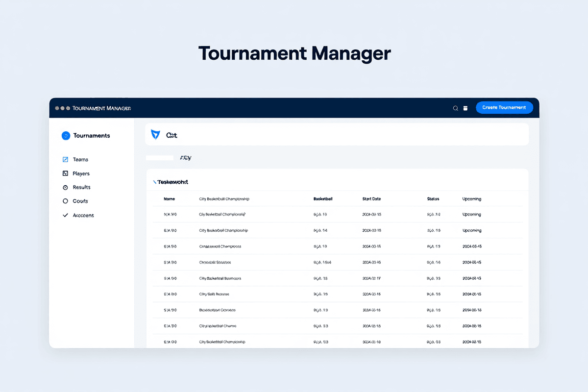Viewport: 588px width, 392px height.
Task: Click the Courts circle icon
Action: [x=65, y=201]
